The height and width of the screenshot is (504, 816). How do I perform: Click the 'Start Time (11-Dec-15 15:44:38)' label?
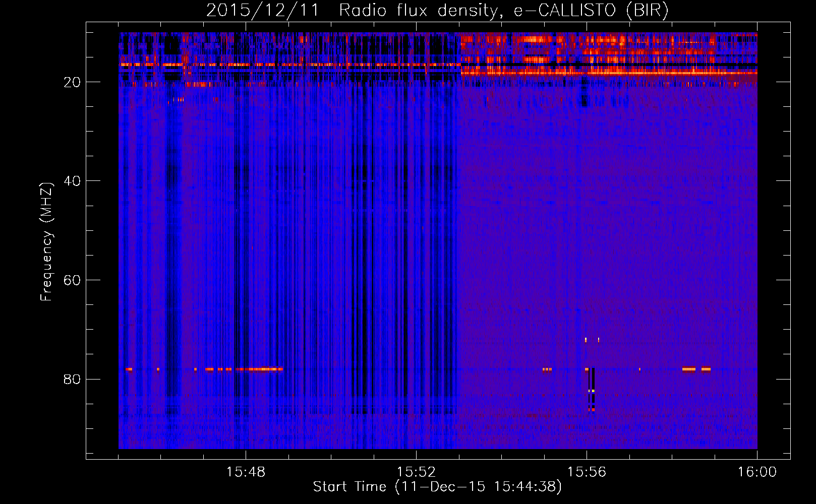[x=437, y=487]
